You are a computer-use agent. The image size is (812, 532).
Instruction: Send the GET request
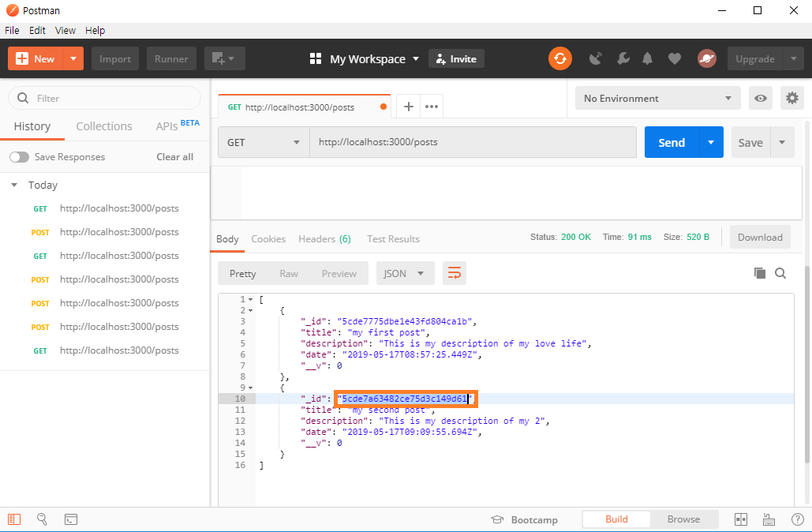click(x=672, y=142)
